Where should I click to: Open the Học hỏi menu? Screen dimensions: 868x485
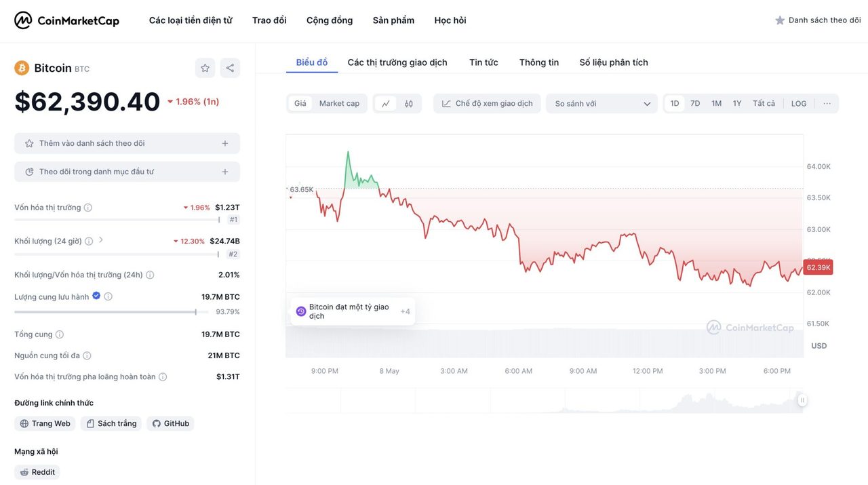point(450,20)
